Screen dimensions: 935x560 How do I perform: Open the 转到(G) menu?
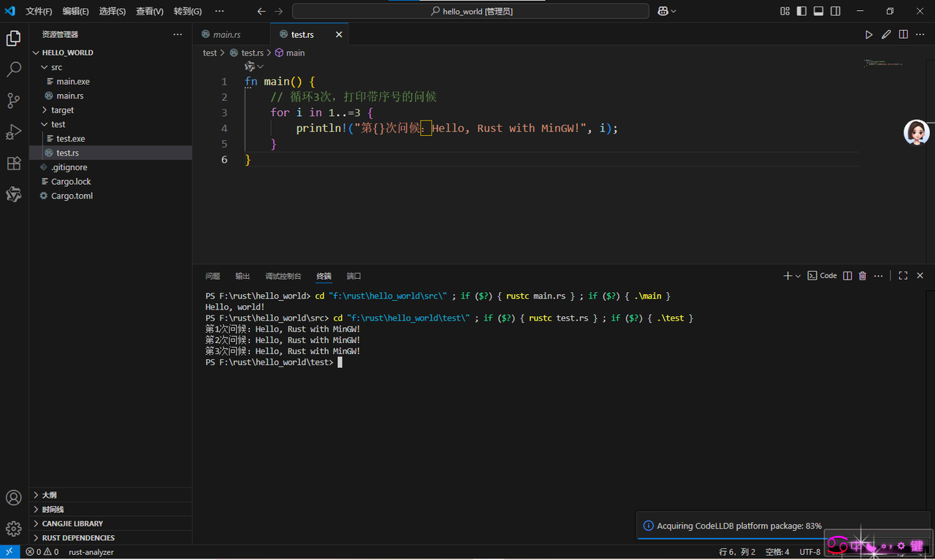[x=188, y=11]
